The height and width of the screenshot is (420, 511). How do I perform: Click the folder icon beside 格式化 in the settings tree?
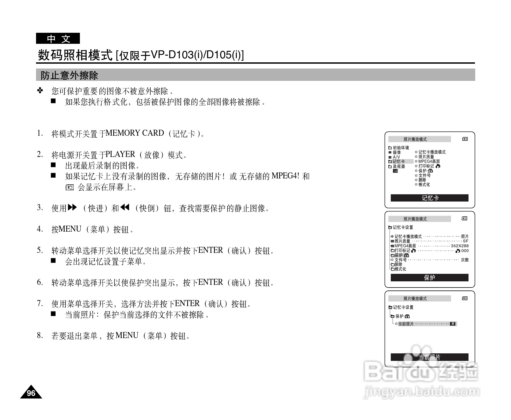pyautogui.click(x=393, y=269)
